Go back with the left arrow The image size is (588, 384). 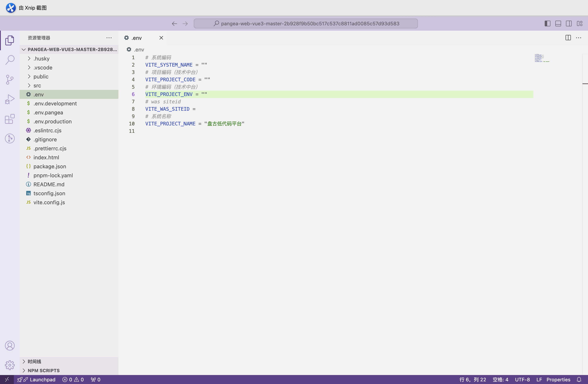[174, 23]
